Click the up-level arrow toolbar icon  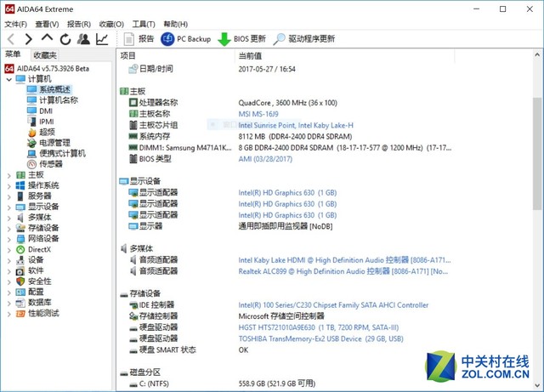[47, 37]
